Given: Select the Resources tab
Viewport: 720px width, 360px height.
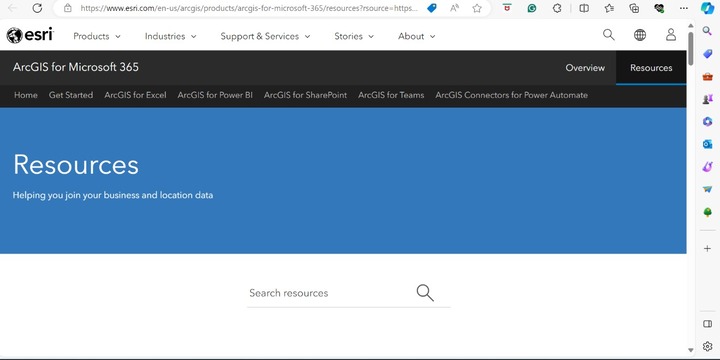Looking at the screenshot, I should (651, 68).
